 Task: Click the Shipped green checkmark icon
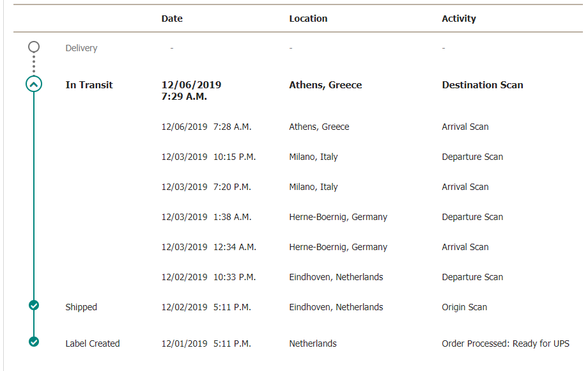point(34,305)
